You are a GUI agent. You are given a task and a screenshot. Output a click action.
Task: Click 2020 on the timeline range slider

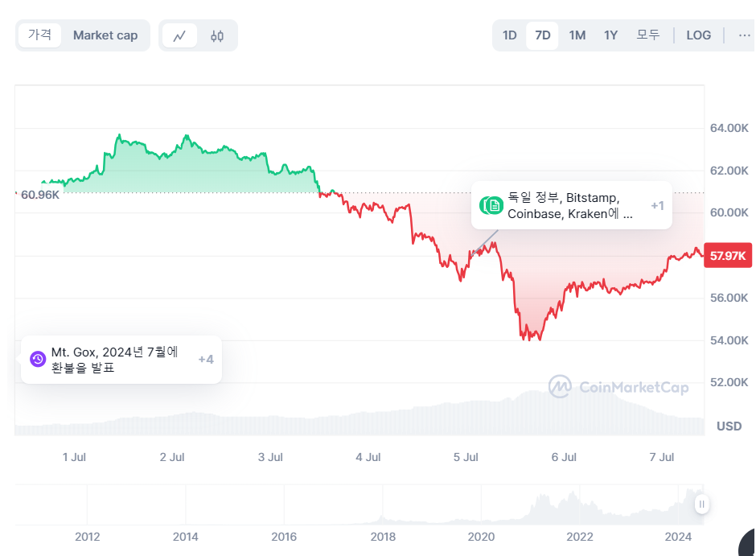[481, 537]
